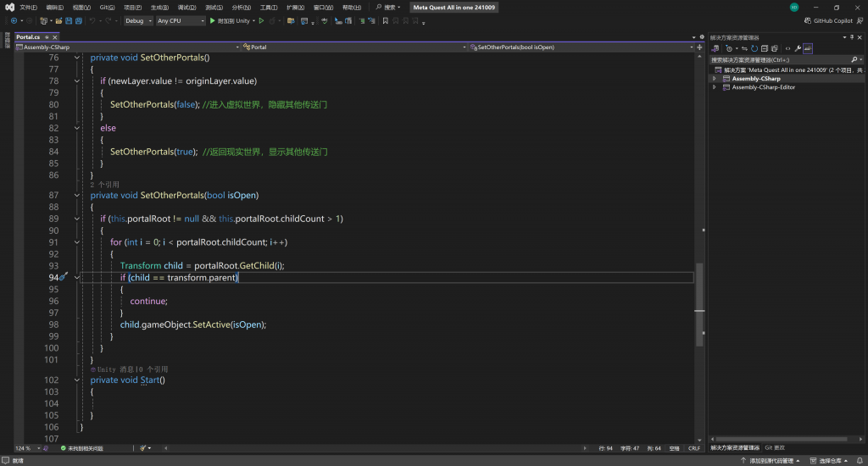Click sync with active document icon
This screenshot has width=868, height=466.
pyautogui.click(x=744, y=48)
